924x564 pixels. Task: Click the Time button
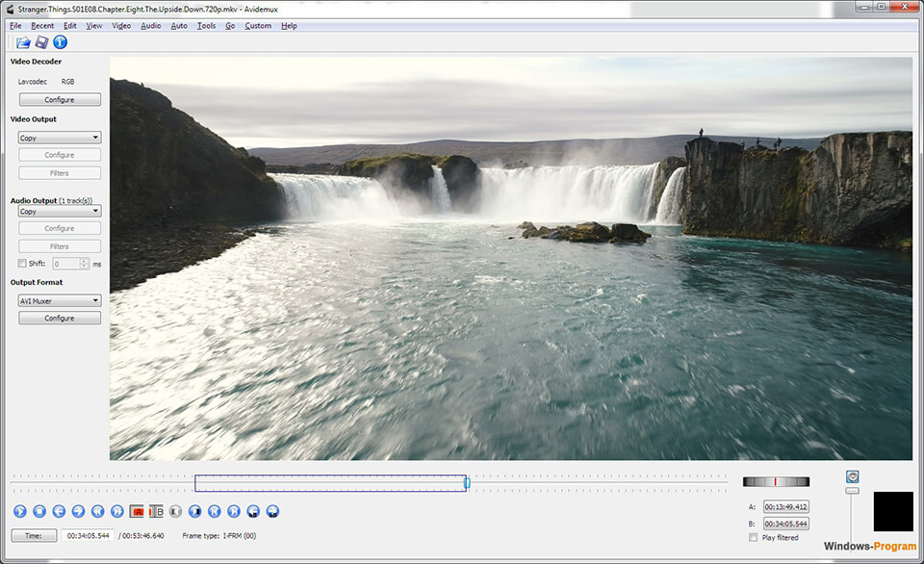(34, 535)
